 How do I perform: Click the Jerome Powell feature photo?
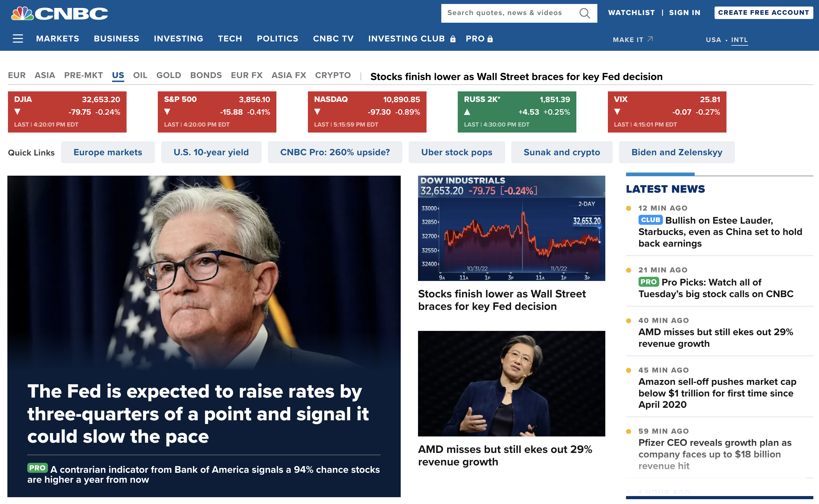[x=204, y=273]
